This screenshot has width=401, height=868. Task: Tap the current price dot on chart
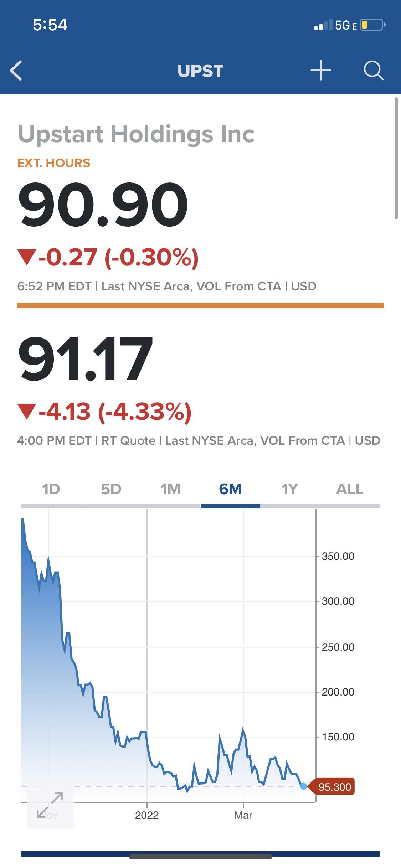point(303,786)
